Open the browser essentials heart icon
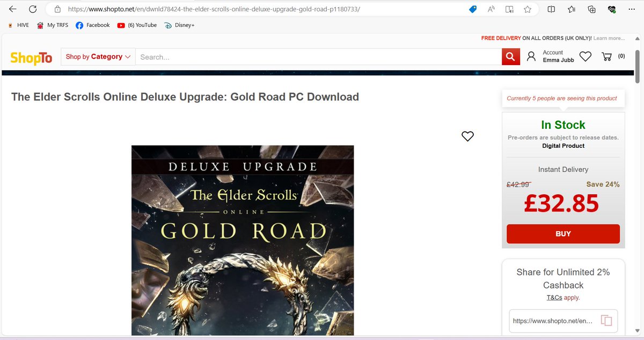Screen dimensions: 644x340 (611, 9)
